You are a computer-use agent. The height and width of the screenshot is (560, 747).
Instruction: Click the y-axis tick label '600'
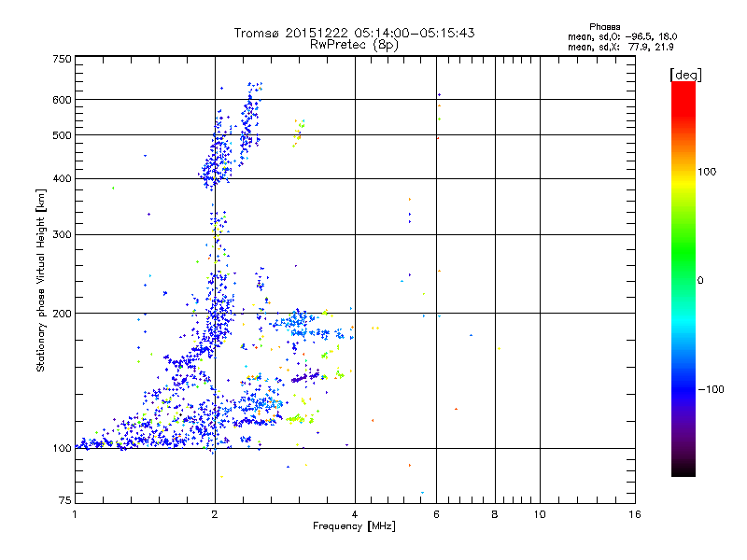point(62,100)
